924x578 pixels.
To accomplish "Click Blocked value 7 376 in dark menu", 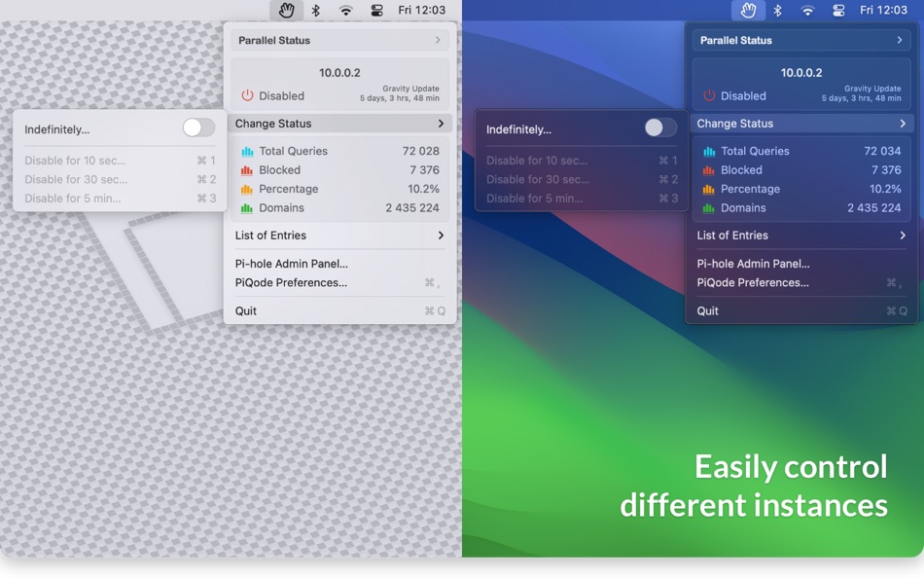I will (x=886, y=170).
